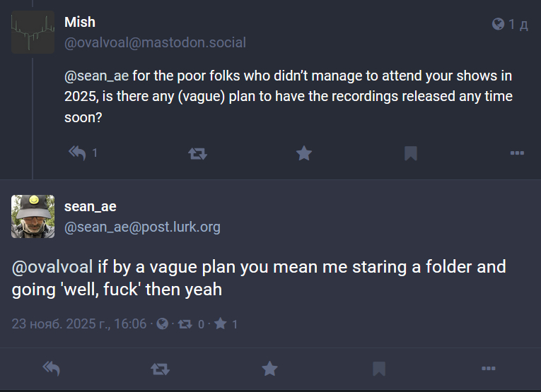Image resolution: width=541 pixels, height=392 pixels.
Task: Open Mish display name profile
Action: coord(80,23)
